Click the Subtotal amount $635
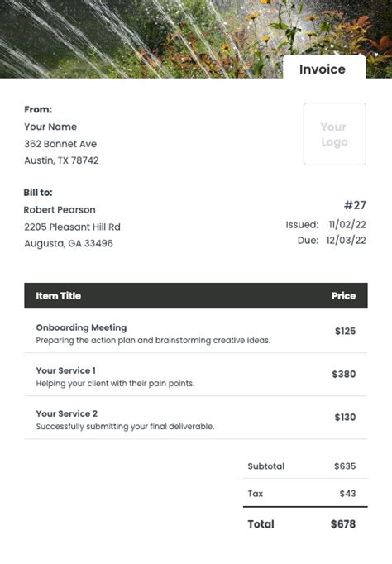 click(x=345, y=466)
